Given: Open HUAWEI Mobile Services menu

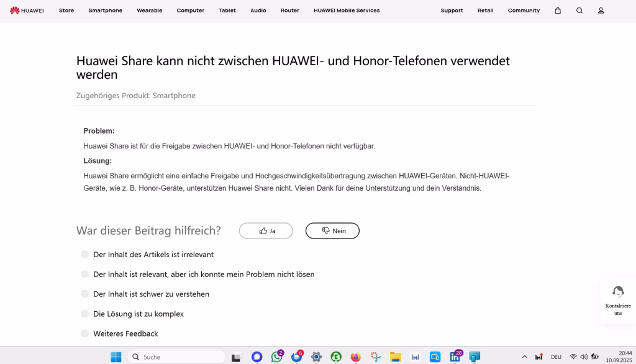Looking at the screenshot, I should point(347,11).
